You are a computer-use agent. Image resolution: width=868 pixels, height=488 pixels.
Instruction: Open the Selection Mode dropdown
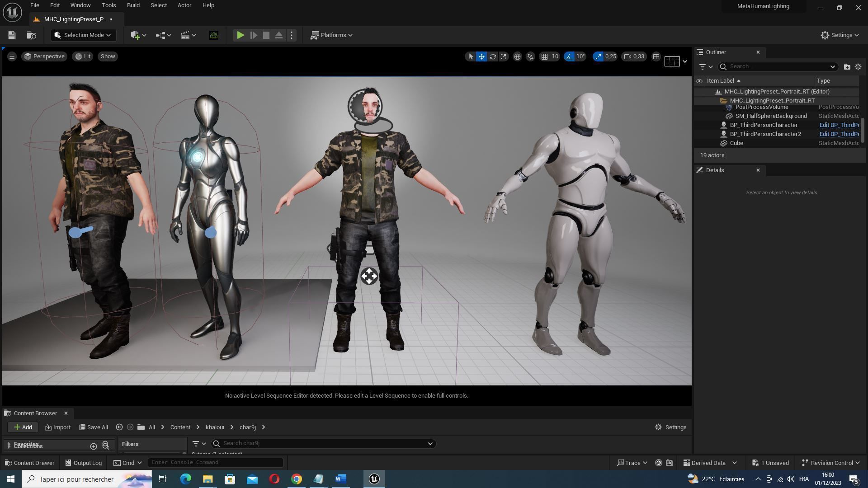(83, 35)
